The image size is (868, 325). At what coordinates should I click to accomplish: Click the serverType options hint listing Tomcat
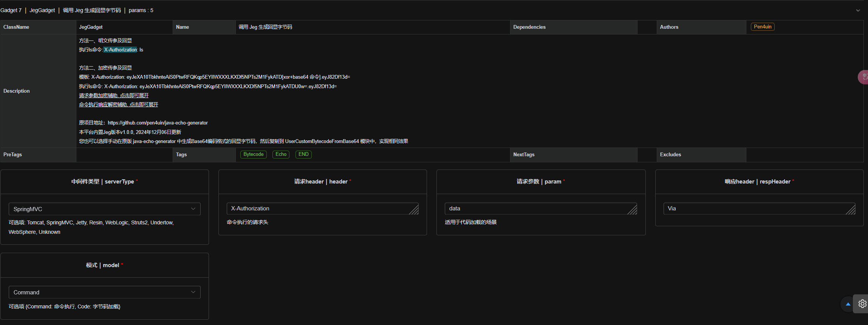click(x=91, y=227)
